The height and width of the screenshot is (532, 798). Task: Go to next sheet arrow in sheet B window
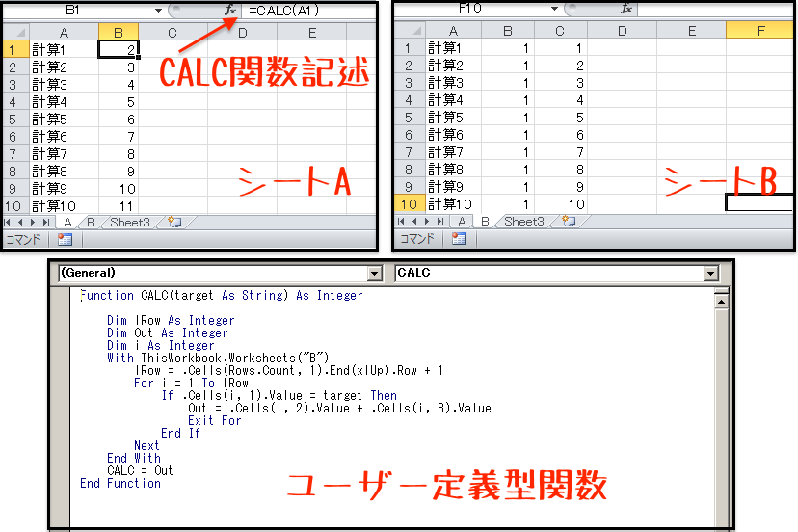(427, 221)
